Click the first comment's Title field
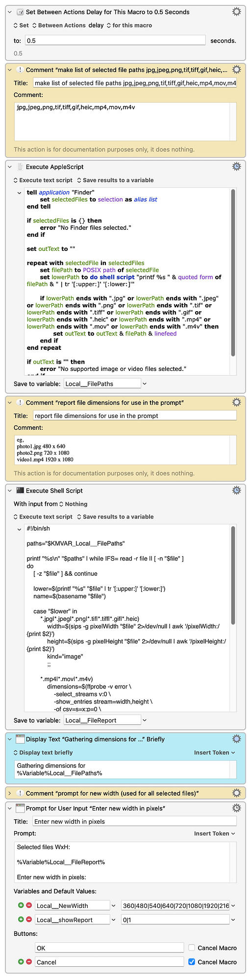251x980 pixels. click(135, 83)
